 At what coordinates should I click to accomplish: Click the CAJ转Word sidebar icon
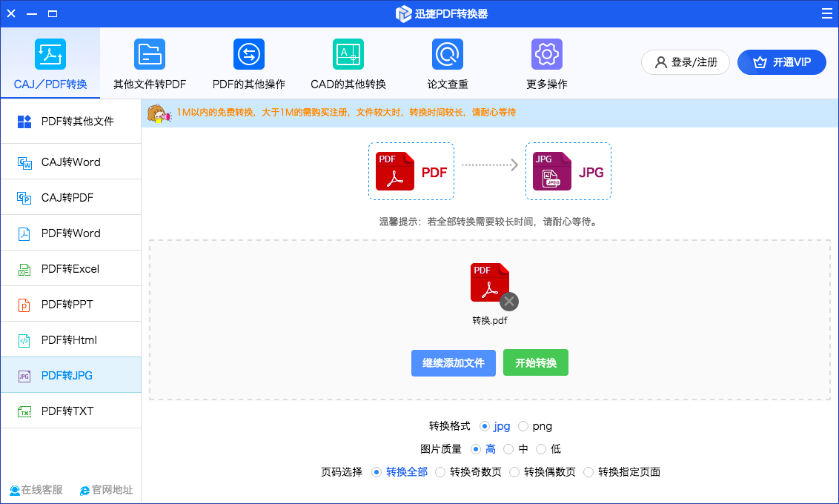(24, 162)
